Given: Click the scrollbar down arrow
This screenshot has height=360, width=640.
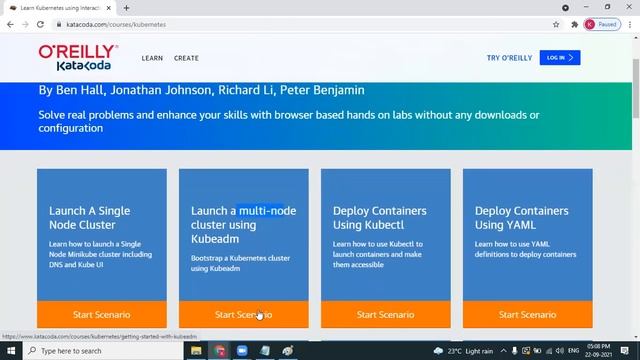Looking at the screenshot, I should point(636,337).
